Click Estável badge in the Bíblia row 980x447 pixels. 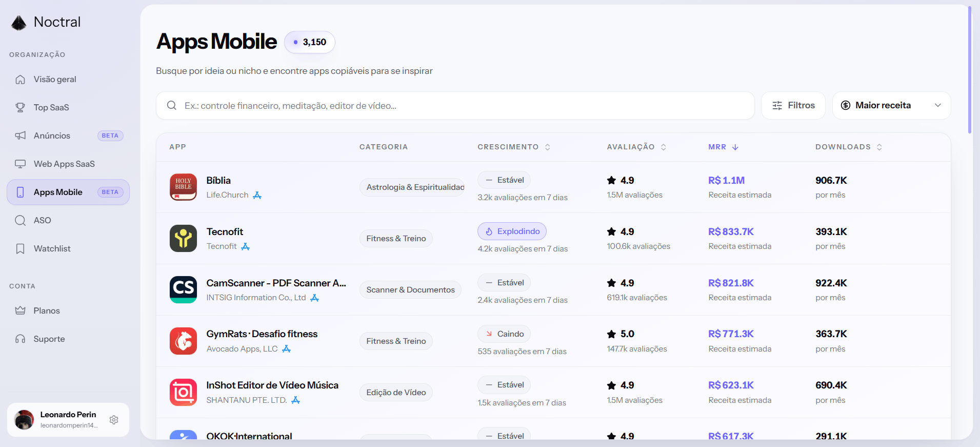click(x=504, y=180)
